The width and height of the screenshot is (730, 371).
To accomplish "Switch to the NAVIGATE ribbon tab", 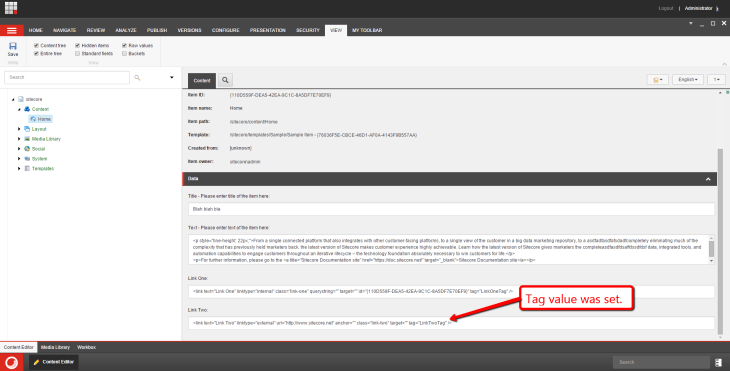I will point(65,30).
